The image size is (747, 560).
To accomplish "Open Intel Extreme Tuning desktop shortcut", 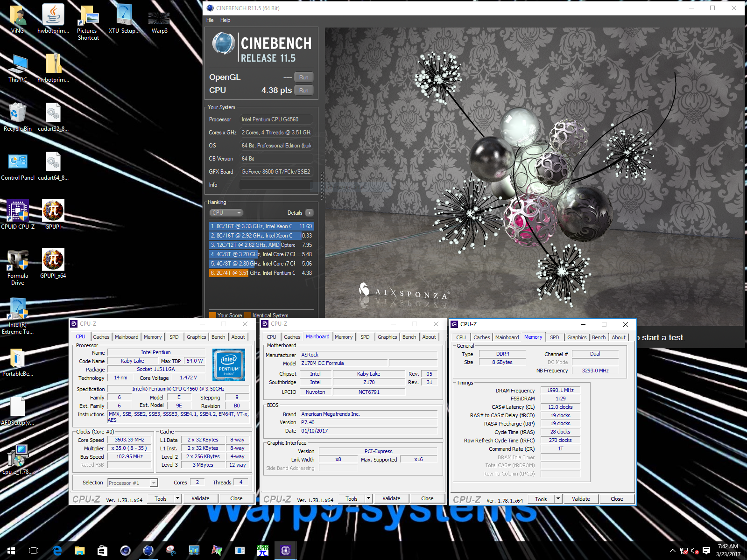I will coord(18,316).
